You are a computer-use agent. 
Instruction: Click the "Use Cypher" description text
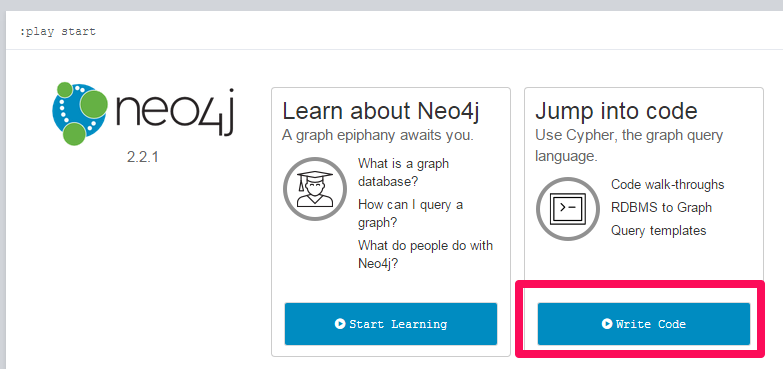point(629,145)
